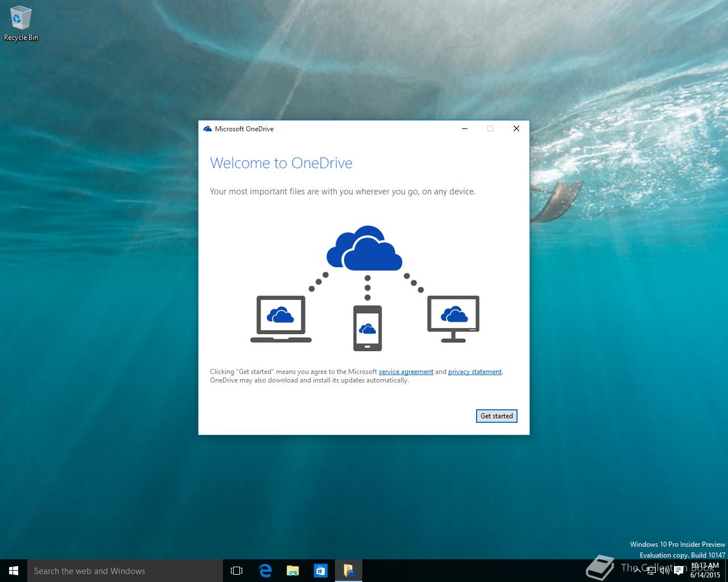Close the Microsoft OneDrive window
Screen dimensions: 728x582
point(516,129)
